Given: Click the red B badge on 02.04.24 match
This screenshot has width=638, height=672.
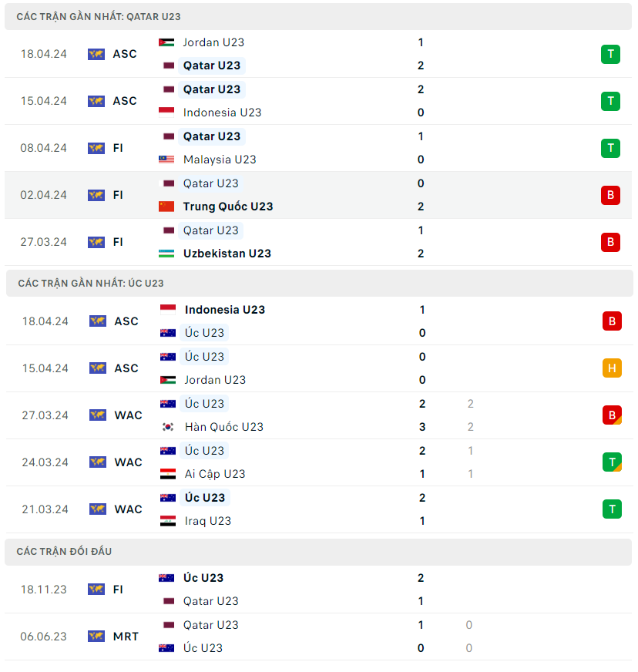Looking at the screenshot, I should coord(610,195).
